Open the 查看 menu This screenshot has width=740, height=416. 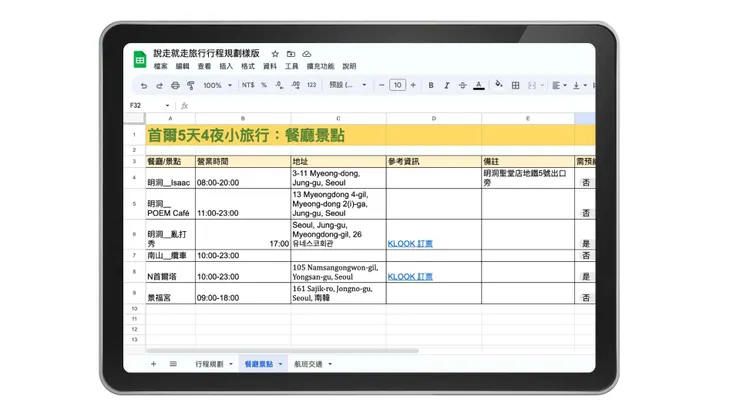coord(204,67)
